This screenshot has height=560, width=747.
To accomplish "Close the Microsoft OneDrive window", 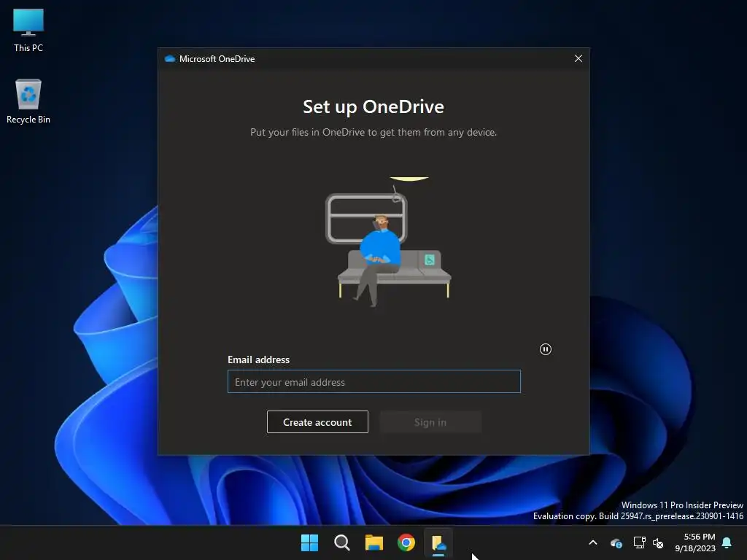I will pos(578,58).
